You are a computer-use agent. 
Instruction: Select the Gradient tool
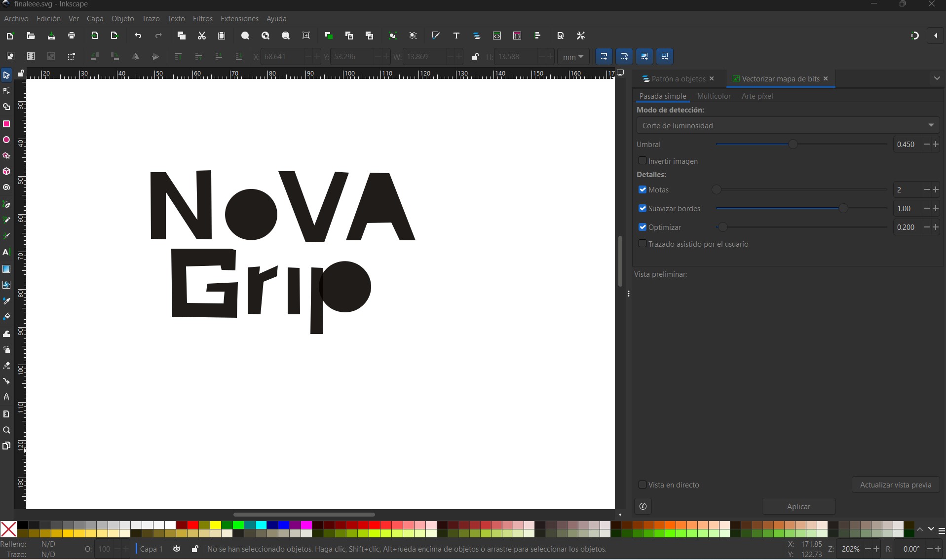click(6, 269)
